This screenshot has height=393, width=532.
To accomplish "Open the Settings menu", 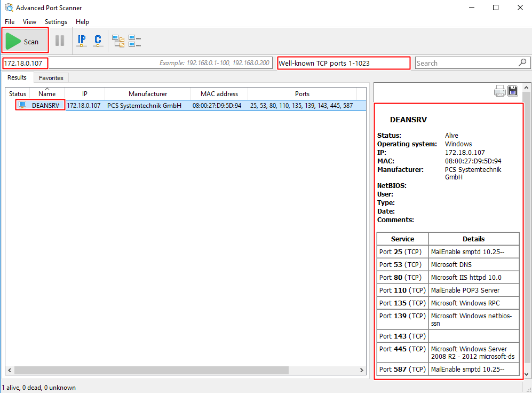I will [56, 22].
